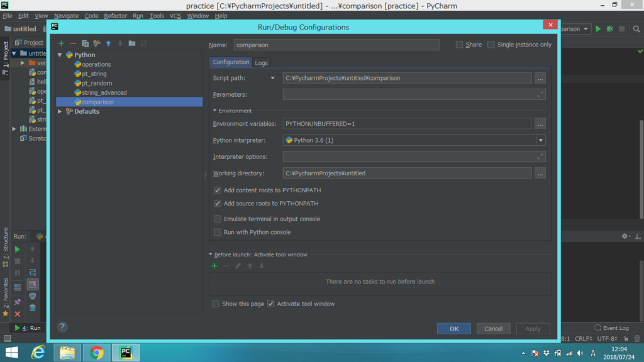Open Run panel settings gear
Screen dimensions: 644x362
[x=625, y=236]
